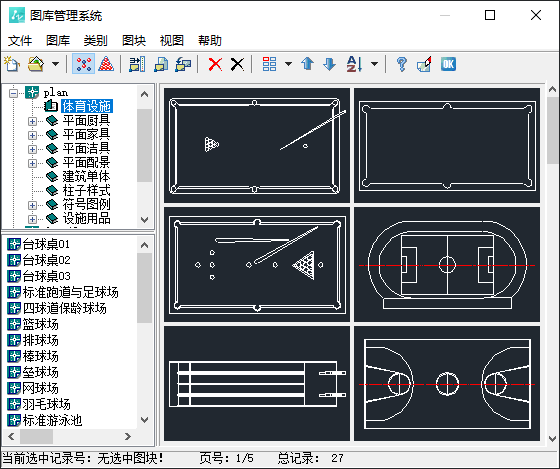The height and width of the screenshot is (469, 560).
Task: Select the 柱子样式 category
Action: coord(86,190)
